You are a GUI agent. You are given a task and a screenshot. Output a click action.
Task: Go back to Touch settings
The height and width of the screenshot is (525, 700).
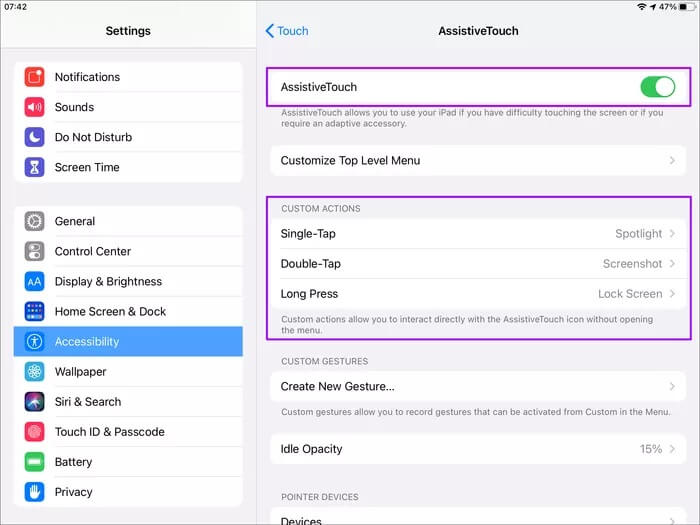pos(287,31)
